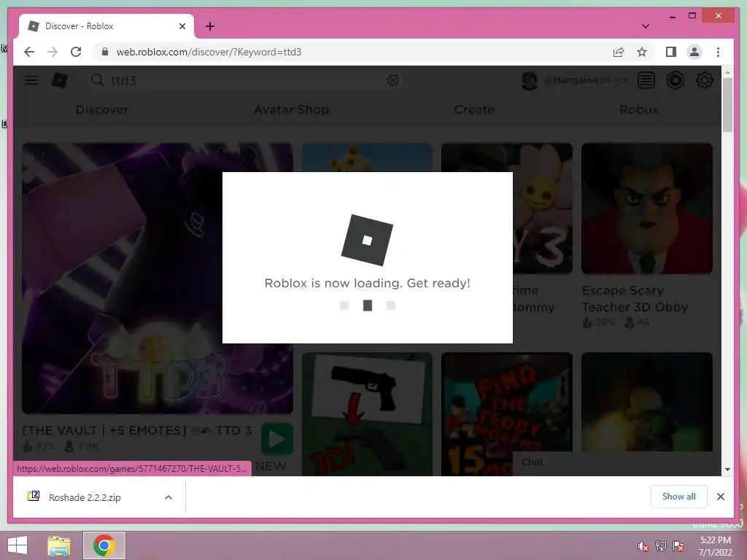Viewport: 747px width, 560px height.
Task: Select the Create navigation tab
Action: click(x=474, y=109)
